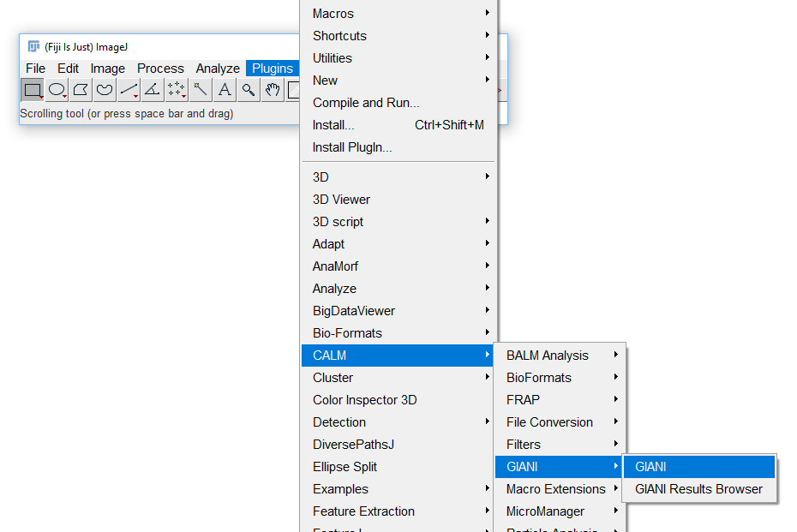Expand the MicroManager submenu
This screenshot has height=532, width=797.
tap(560, 511)
